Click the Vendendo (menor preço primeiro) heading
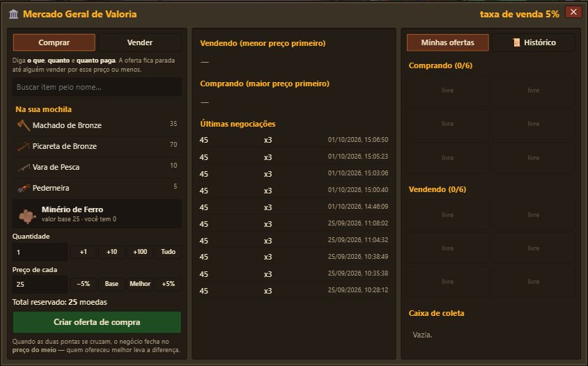Image resolution: width=588 pixels, height=366 pixels. point(263,43)
